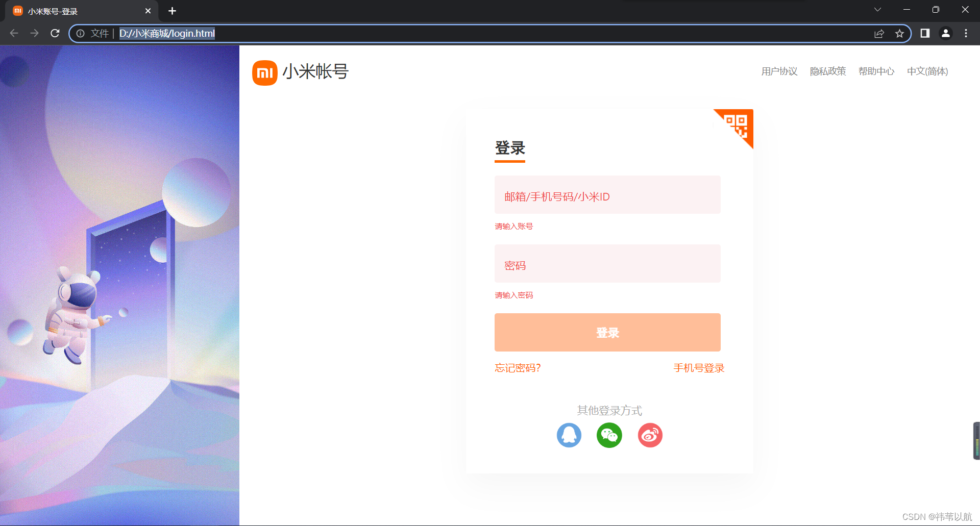Image resolution: width=980 pixels, height=526 pixels.
Task: Switch to 手机号登录
Action: pyautogui.click(x=699, y=368)
